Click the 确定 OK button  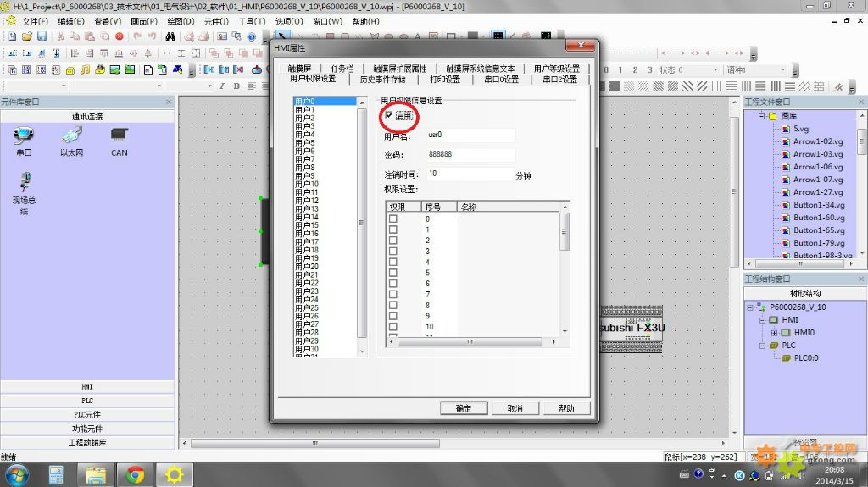coord(464,408)
